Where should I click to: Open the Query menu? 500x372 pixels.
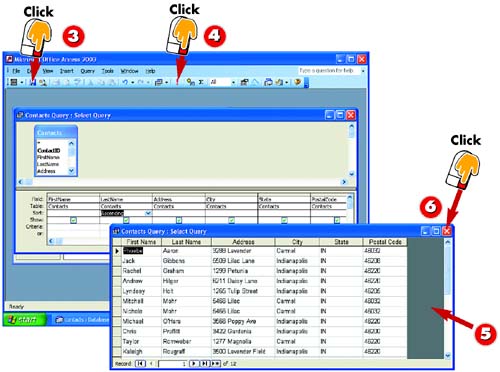click(x=87, y=71)
